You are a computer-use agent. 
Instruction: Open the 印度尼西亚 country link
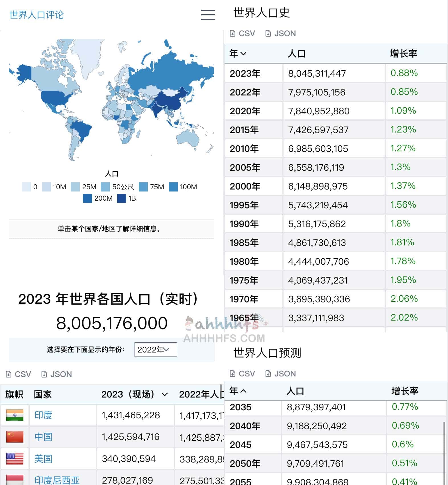pos(57,480)
